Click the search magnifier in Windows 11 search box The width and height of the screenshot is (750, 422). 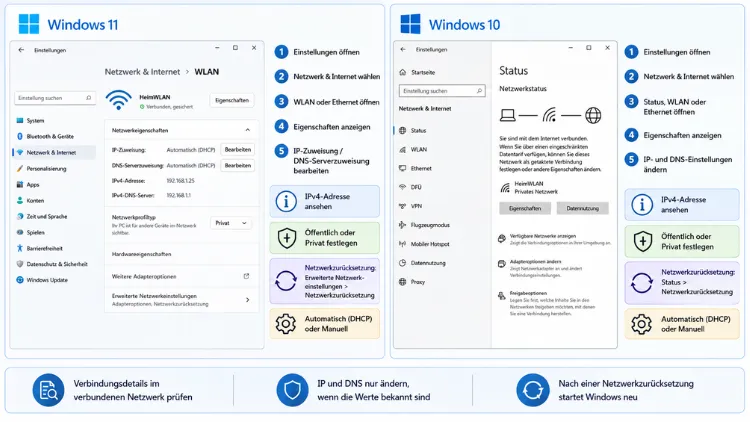pos(88,98)
